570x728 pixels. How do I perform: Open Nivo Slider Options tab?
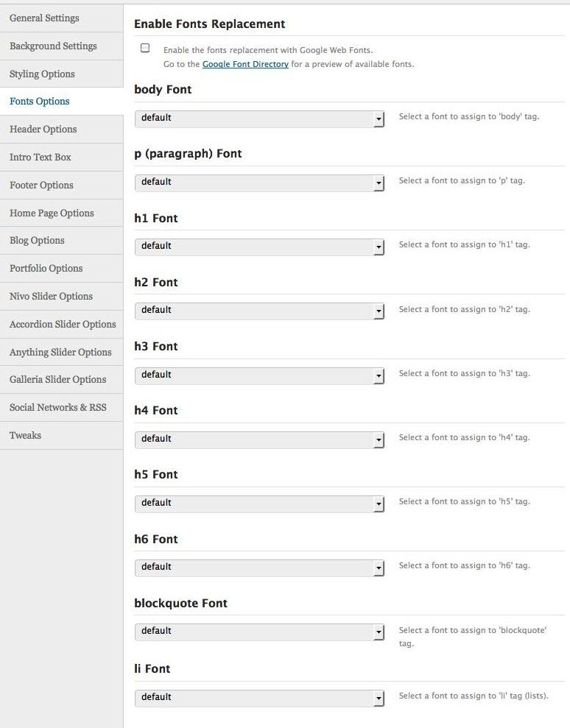51,296
